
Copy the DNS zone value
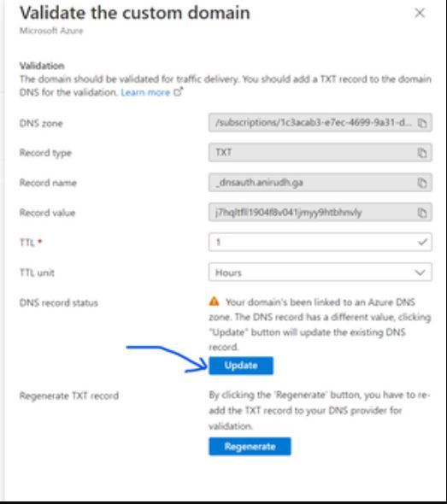422,123
